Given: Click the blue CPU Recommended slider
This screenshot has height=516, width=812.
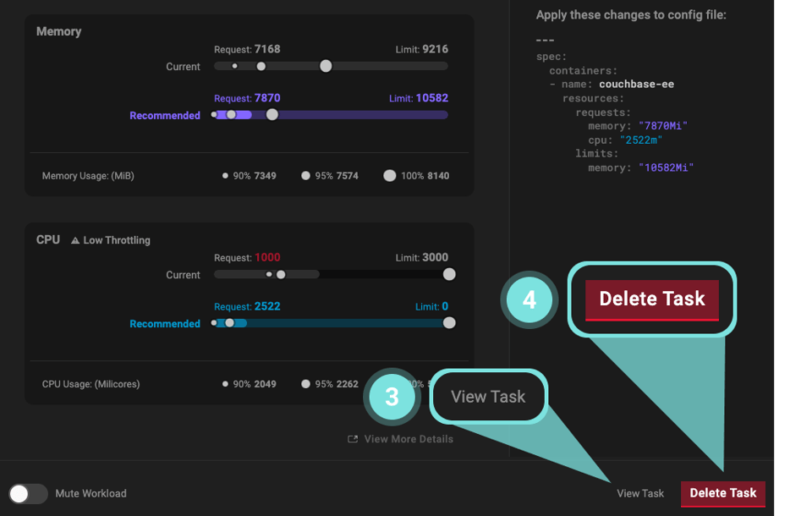Looking at the screenshot, I should (333, 323).
